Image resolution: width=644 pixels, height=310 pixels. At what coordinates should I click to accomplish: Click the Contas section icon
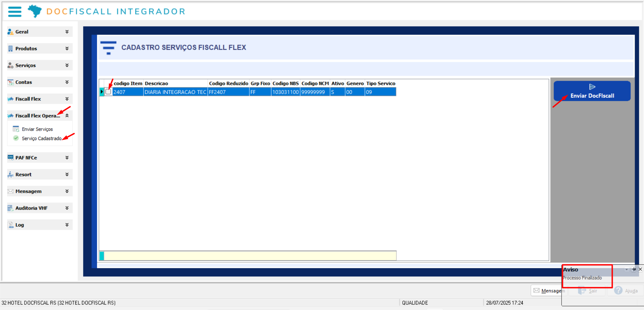10,82
